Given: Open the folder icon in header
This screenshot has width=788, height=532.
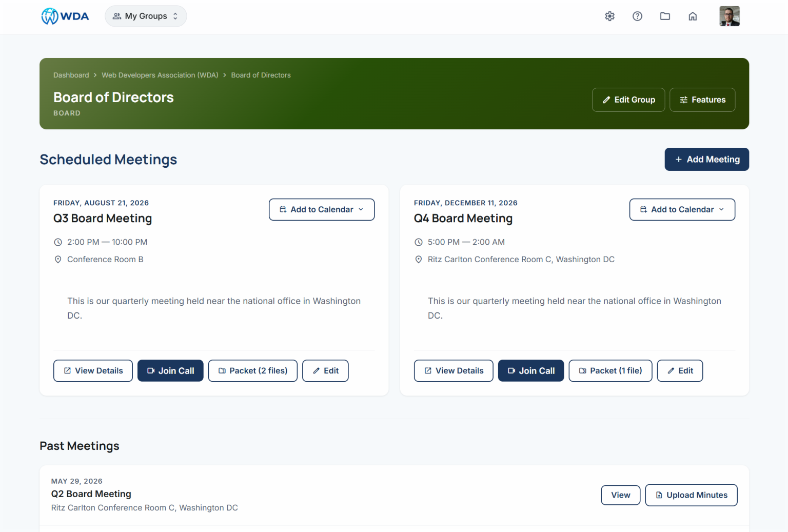Looking at the screenshot, I should 665,16.
